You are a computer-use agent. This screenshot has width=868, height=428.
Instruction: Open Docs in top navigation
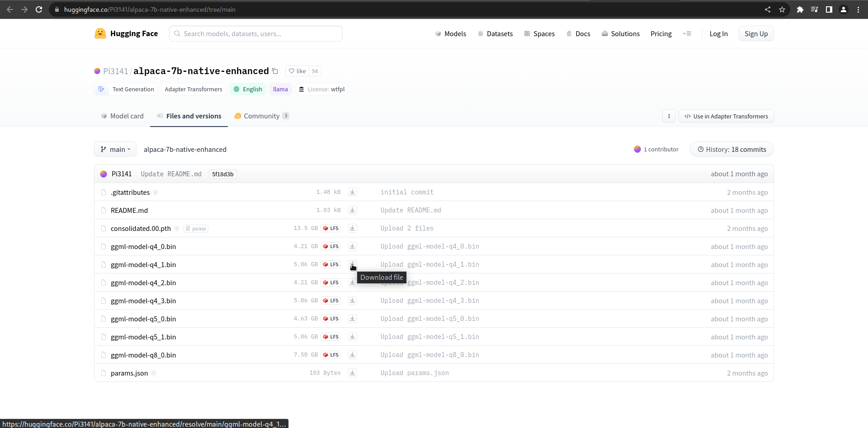578,33
